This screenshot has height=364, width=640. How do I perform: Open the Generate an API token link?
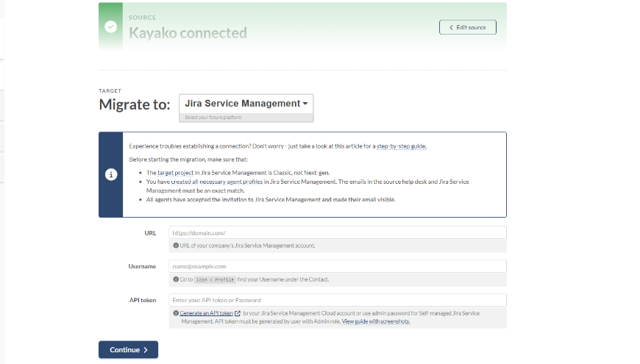pos(206,313)
